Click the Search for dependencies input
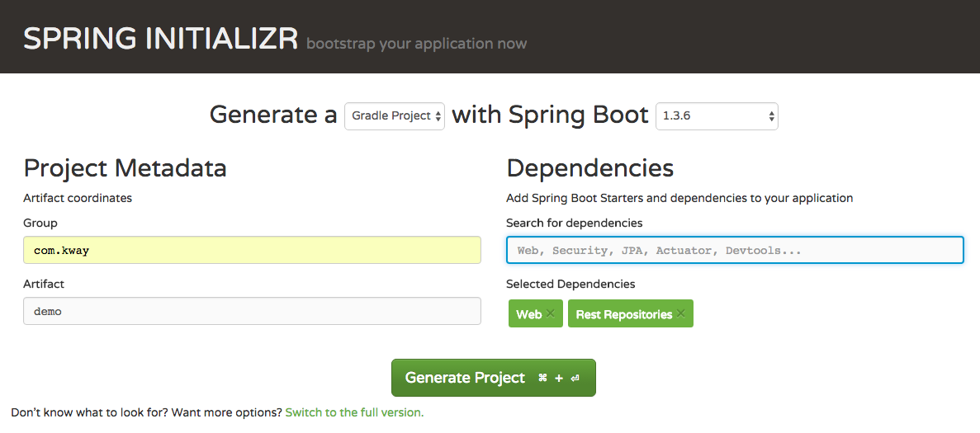 735,250
